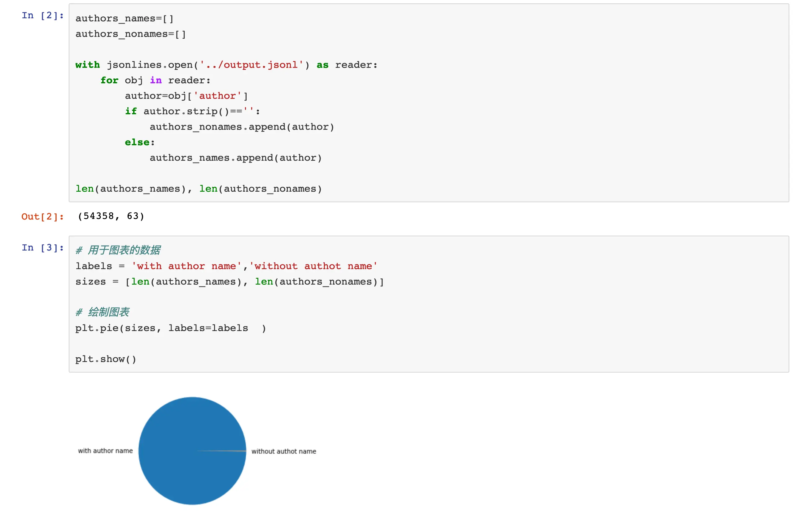Click the 'for obj in reader:' line
This screenshot has height=532, width=793.
coord(155,81)
